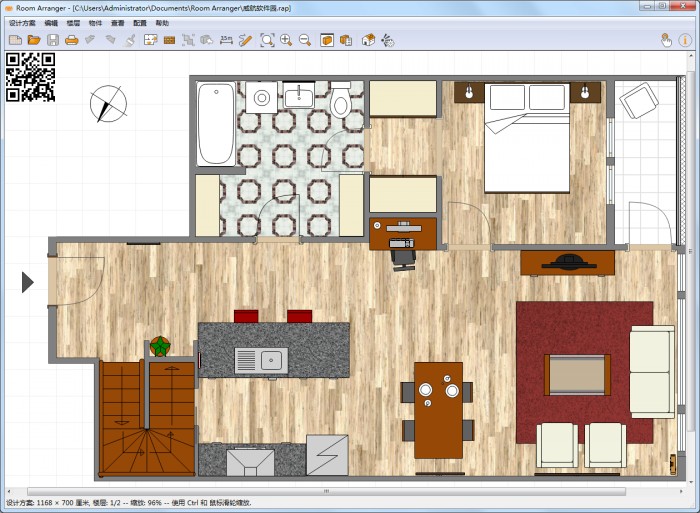Click the object list box icon
The height and width of the screenshot is (513, 700).
(346, 41)
